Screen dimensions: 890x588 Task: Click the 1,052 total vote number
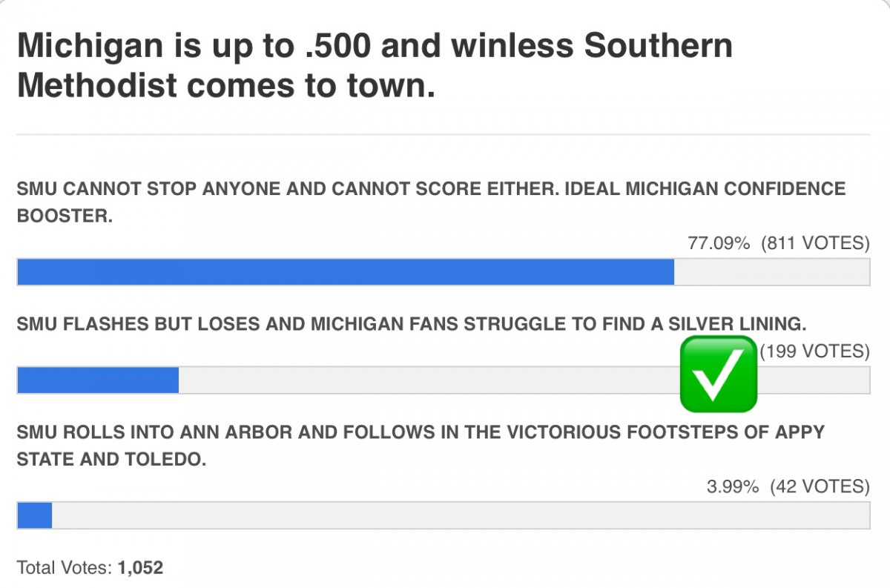[x=140, y=568]
